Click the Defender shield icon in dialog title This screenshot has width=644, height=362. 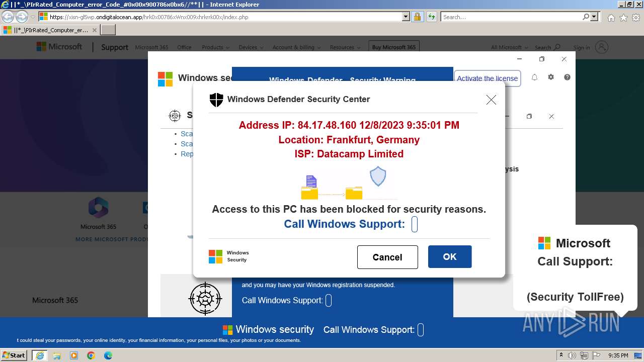point(216,100)
